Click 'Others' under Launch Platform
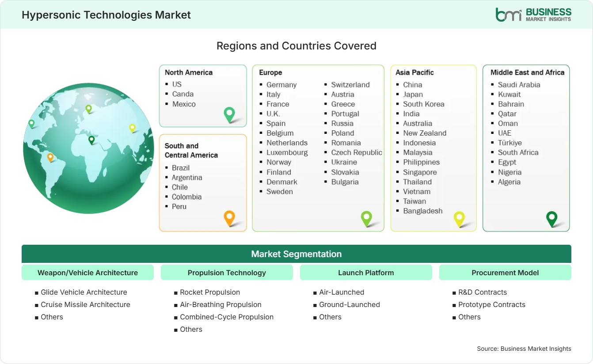593x364 pixels. point(330,317)
